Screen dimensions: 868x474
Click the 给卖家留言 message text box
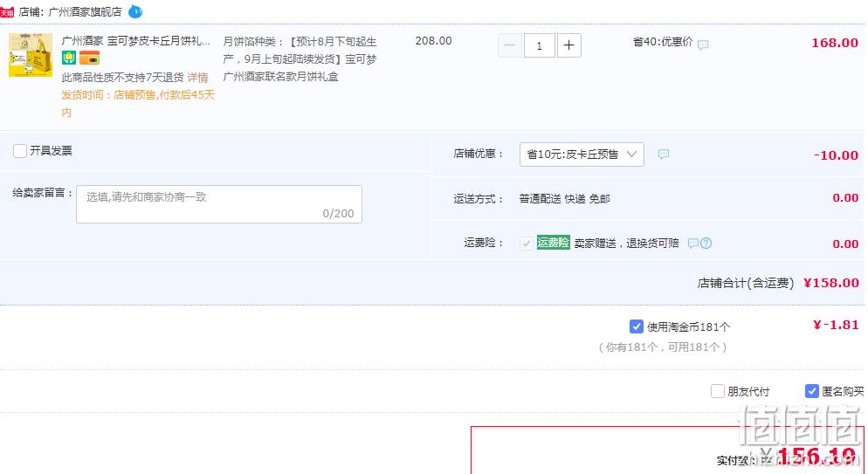(219, 204)
